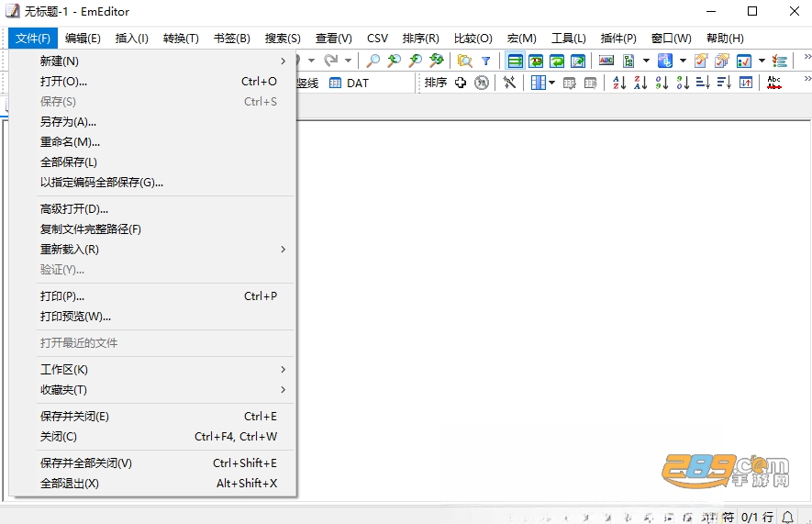Expand the Redo history dropdown arrow
This screenshot has height=524, width=812.
tap(348, 61)
